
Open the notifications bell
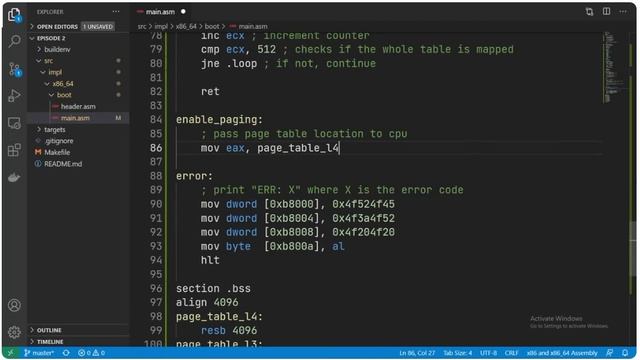pos(625,353)
